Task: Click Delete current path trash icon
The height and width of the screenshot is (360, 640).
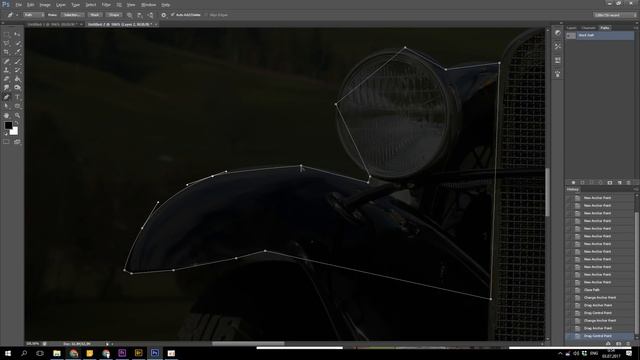Action: [629, 182]
